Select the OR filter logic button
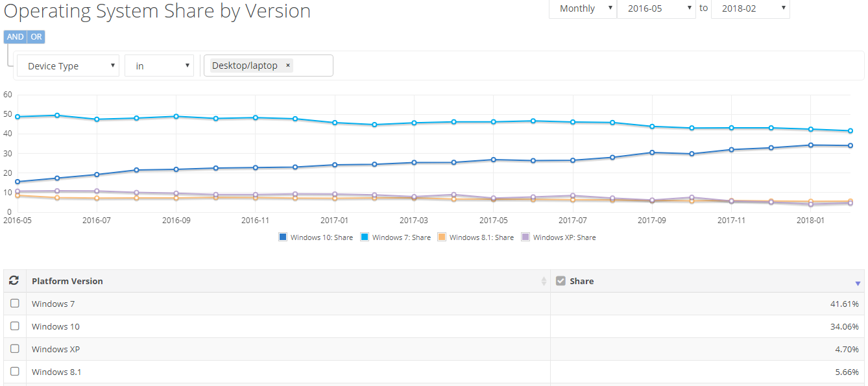The image size is (868, 386). pyautogui.click(x=36, y=37)
